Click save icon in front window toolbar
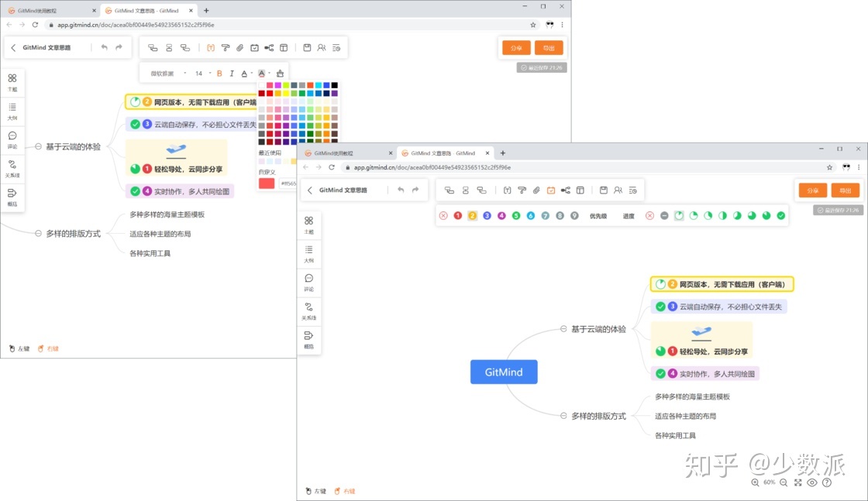Screen dimensions: 868x501 [604, 190]
